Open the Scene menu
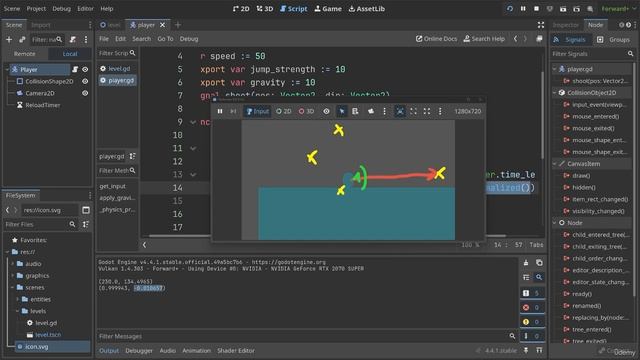The width and height of the screenshot is (640, 360). (12, 9)
